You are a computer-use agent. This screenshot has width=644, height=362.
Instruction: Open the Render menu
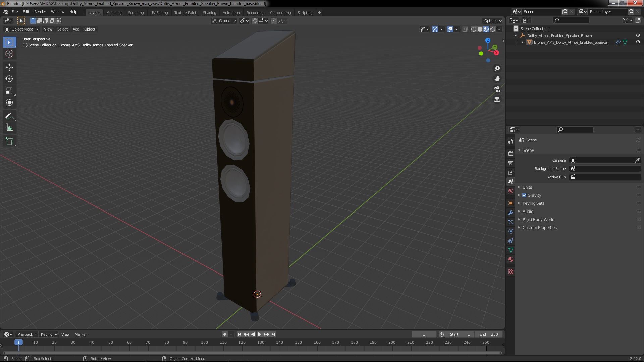40,12
